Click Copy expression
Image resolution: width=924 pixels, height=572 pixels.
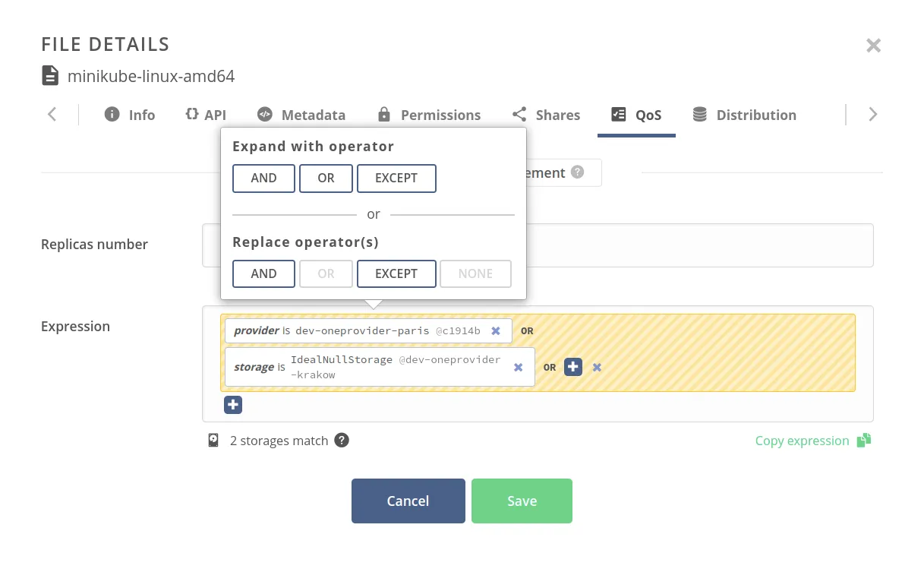click(802, 441)
